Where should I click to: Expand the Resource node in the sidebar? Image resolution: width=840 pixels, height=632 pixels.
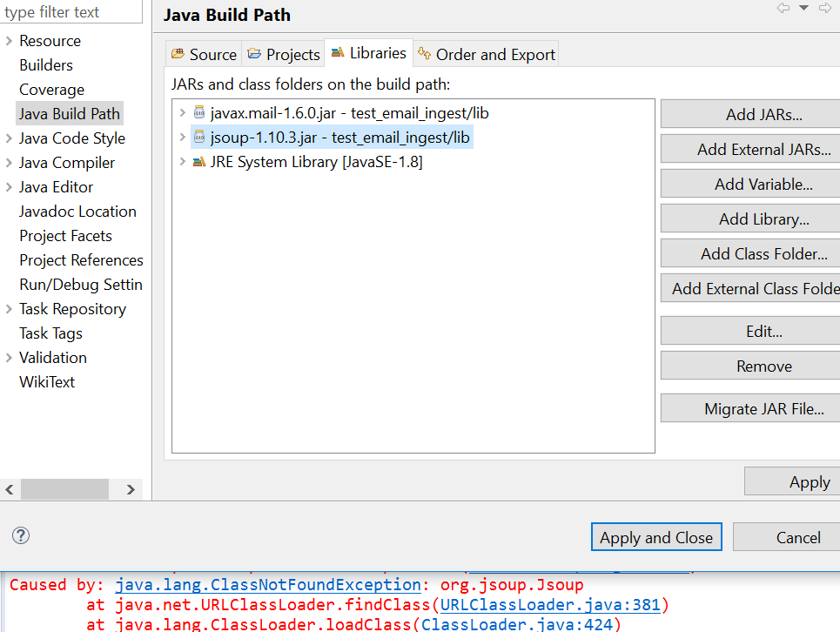(x=8, y=40)
